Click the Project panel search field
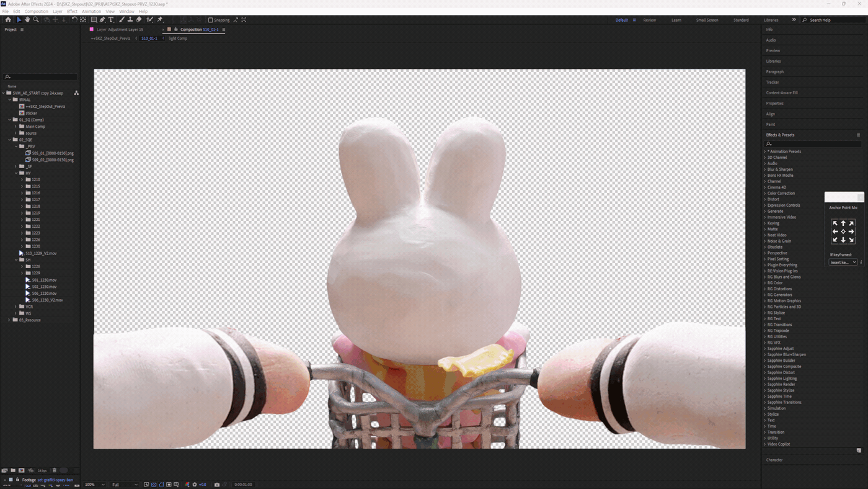Image resolution: width=868 pixels, height=489 pixels. coord(41,77)
